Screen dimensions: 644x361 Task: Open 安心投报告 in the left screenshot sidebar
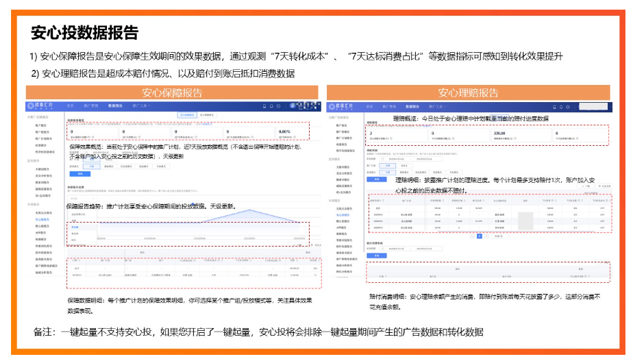click(x=42, y=220)
